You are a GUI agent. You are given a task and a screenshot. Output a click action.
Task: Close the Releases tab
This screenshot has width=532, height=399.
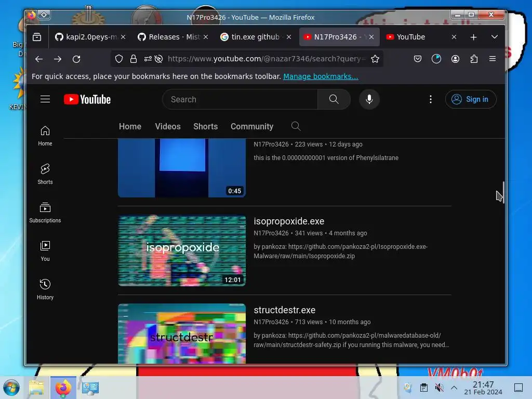[x=206, y=37]
